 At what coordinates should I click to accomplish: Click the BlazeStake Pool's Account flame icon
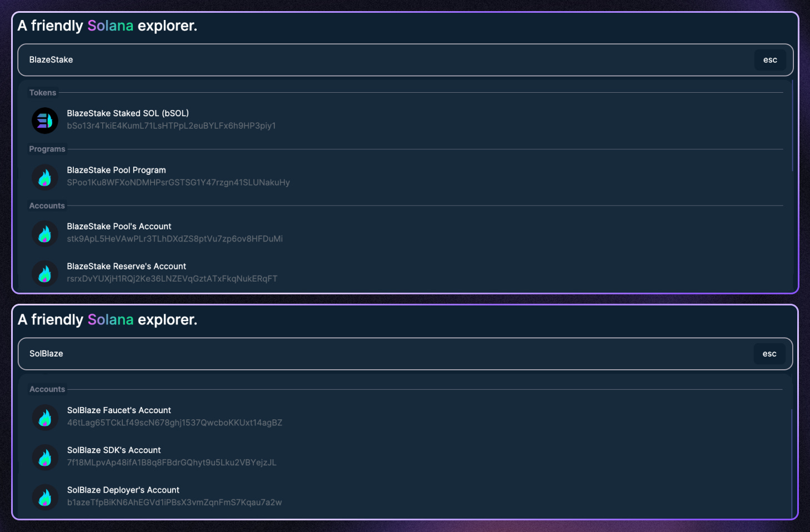coord(45,234)
